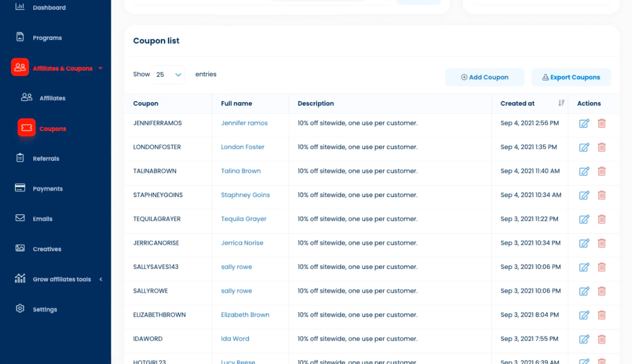
Task: Open Settings via the gear icon
Action: tap(20, 308)
